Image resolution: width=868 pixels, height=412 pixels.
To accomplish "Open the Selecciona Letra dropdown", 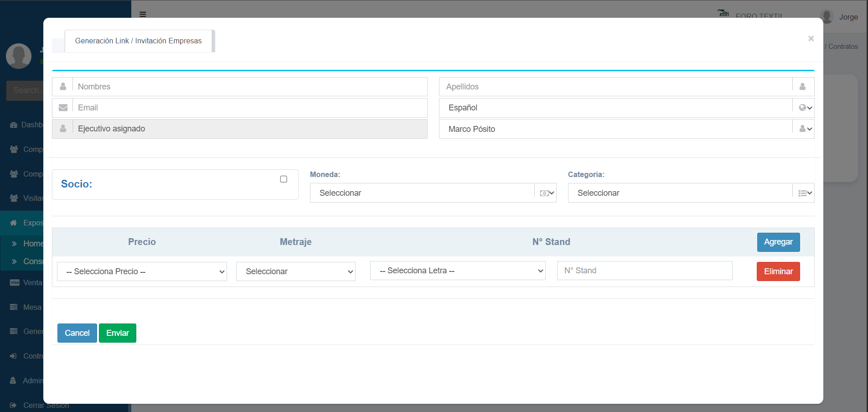I will [457, 271].
